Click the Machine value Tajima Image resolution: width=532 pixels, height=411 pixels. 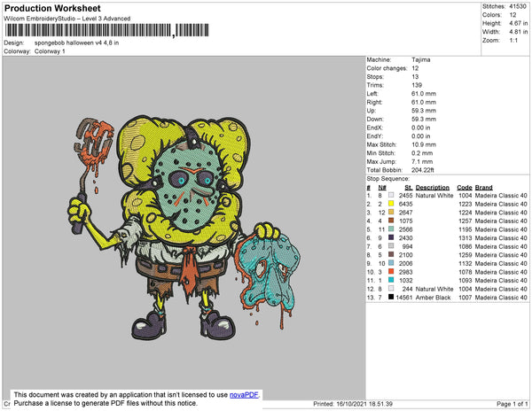pos(420,59)
